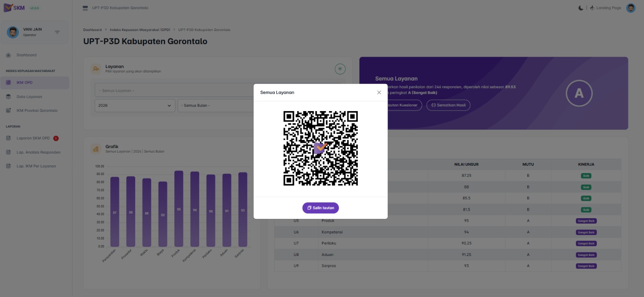Open IKM Provinsi Gorontalo menu item
Image resolution: width=644 pixels, height=297 pixels.
(x=37, y=111)
